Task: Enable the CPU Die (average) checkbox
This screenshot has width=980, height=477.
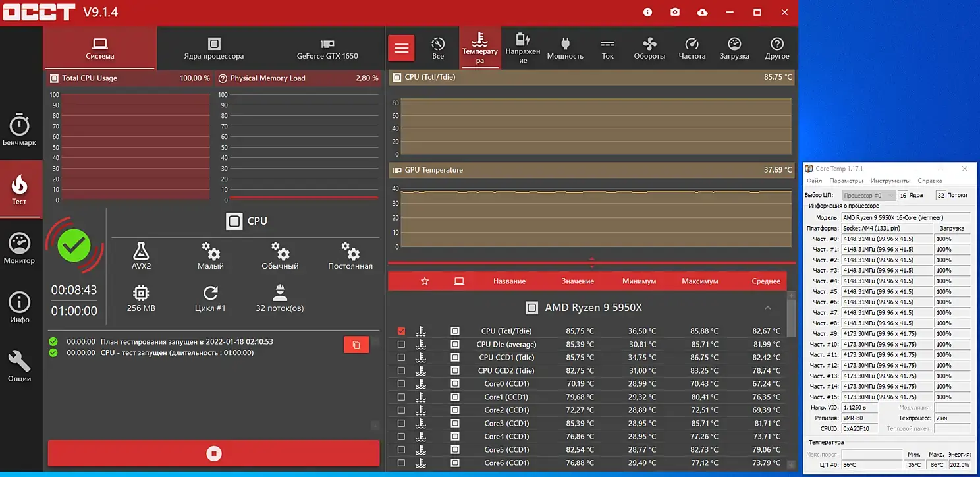Action: (x=401, y=345)
